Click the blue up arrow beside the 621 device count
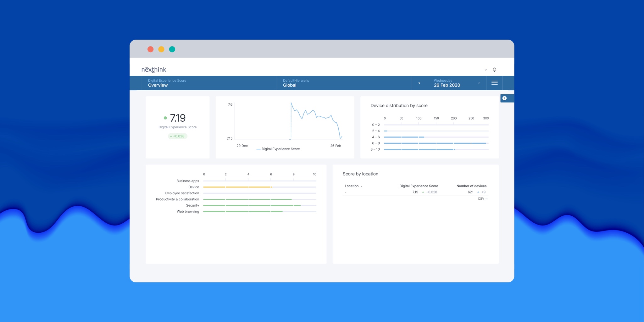 [x=478, y=192]
